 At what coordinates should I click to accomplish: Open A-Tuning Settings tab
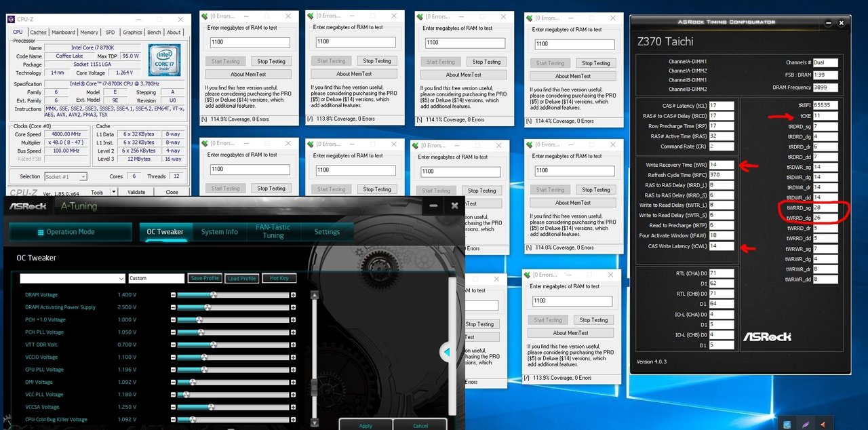(x=327, y=232)
